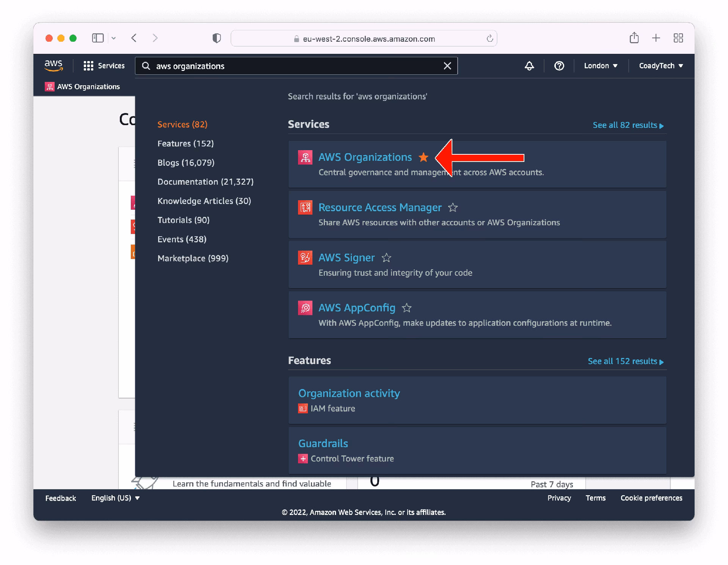Click the AWS Signer service icon
Image resolution: width=728 pixels, height=565 pixels.
coord(305,257)
